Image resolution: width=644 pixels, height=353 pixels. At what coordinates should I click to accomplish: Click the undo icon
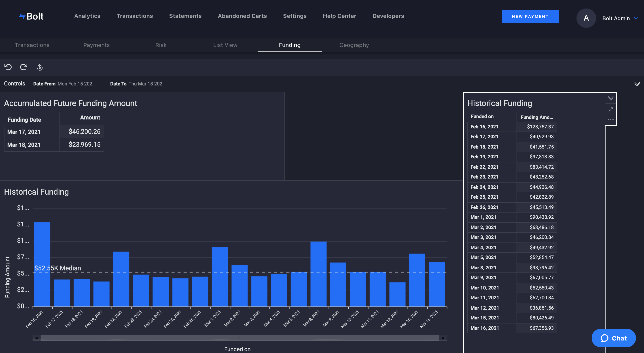[8, 67]
